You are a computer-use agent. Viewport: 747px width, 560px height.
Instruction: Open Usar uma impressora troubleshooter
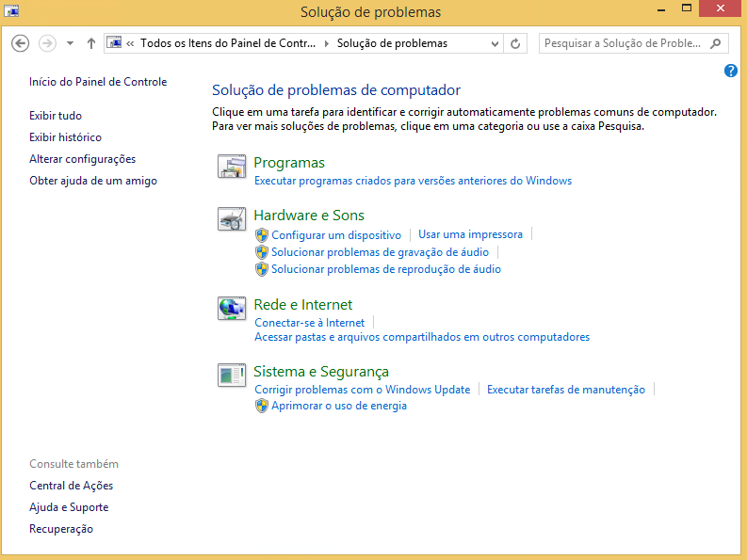(x=470, y=234)
